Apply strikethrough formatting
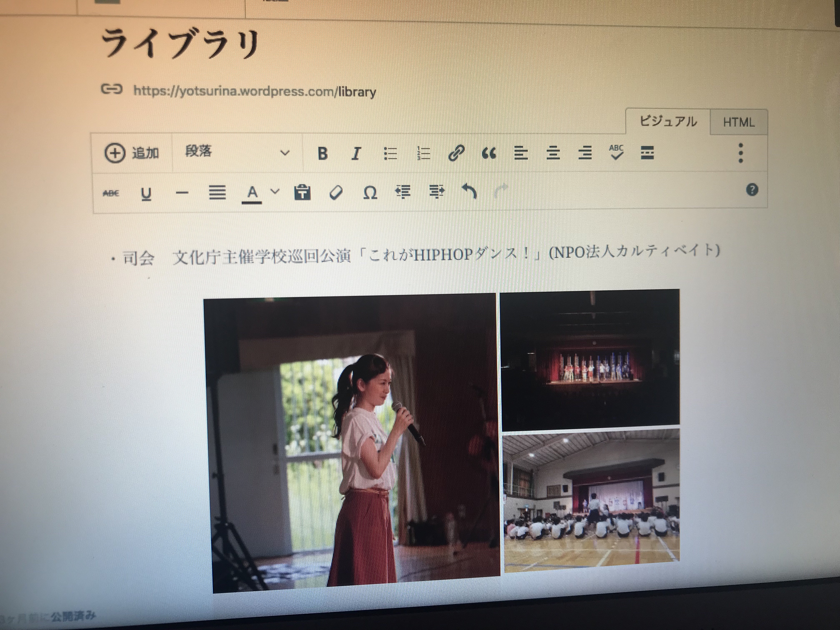Image resolution: width=840 pixels, height=630 pixels. point(111,193)
